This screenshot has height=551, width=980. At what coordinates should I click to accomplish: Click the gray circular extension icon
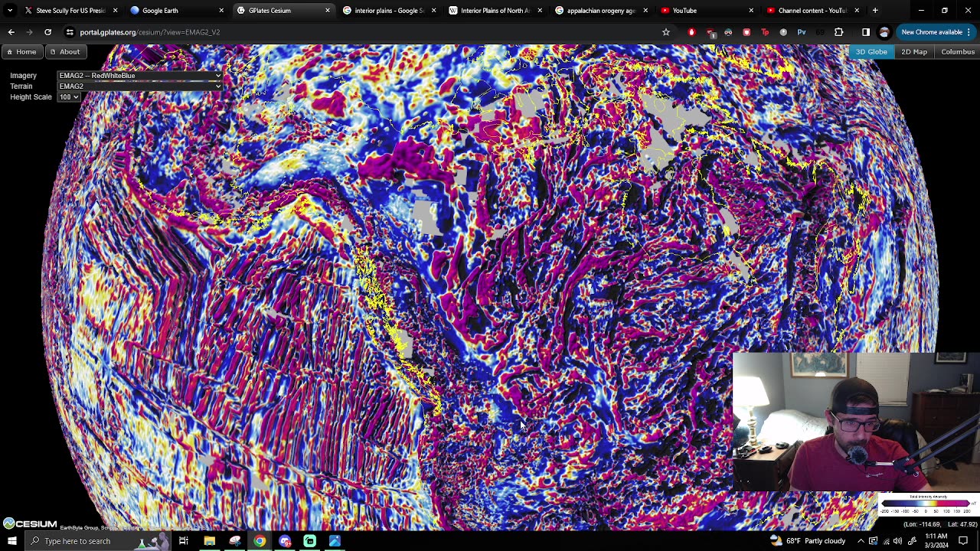[x=783, y=32]
